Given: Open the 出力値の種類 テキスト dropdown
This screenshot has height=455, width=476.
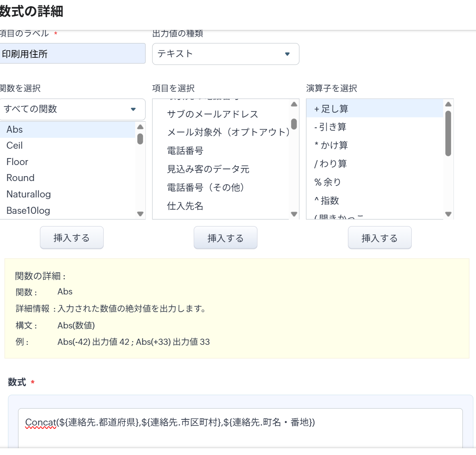Looking at the screenshot, I should click(x=225, y=54).
